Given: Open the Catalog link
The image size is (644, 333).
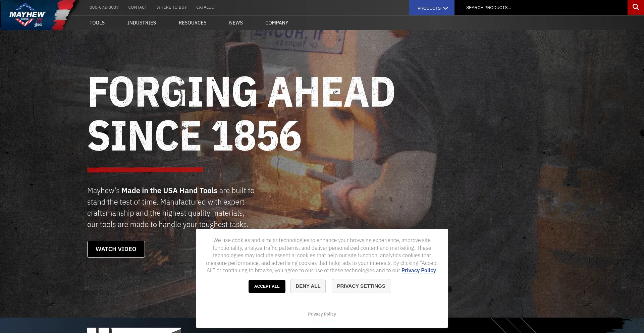Looking at the screenshot, I should pyautogui.click(x=205, y=7).
